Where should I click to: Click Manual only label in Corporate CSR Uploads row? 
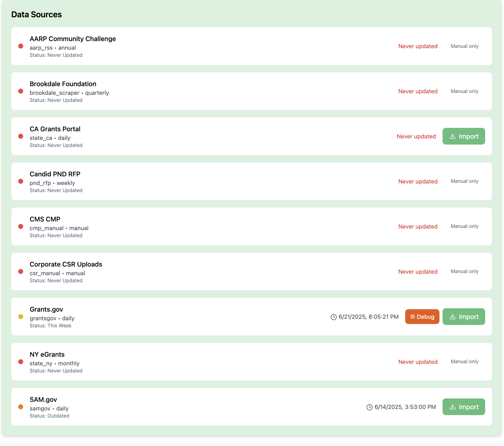[x=464, y=271]
